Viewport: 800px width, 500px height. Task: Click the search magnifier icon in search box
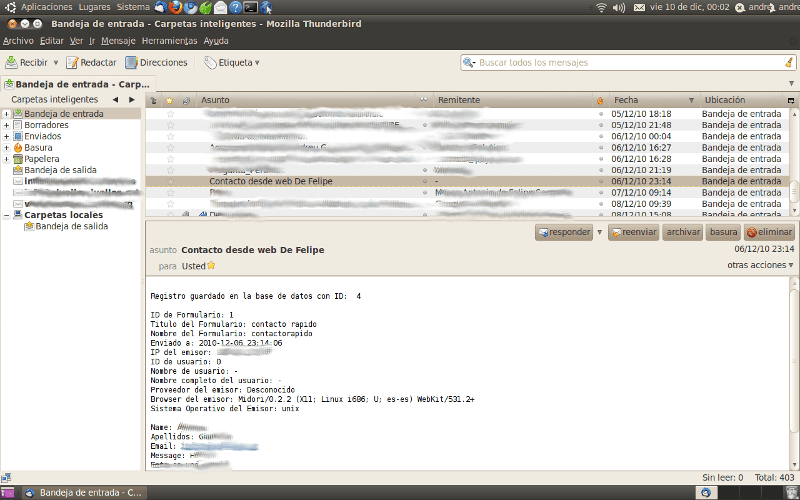468,62
